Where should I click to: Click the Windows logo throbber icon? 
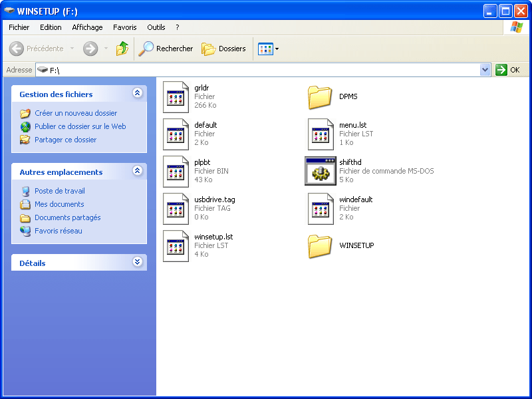click(x=517, y=27)
